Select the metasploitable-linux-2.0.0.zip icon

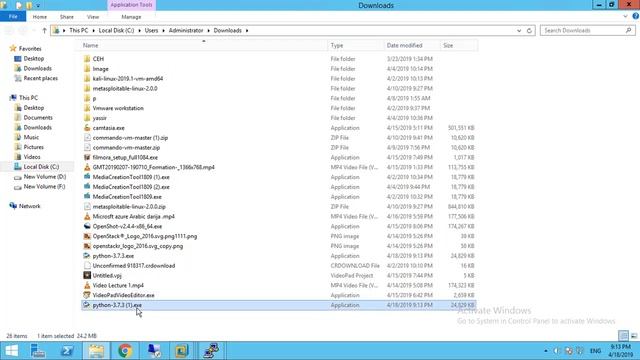coord(87,207)
